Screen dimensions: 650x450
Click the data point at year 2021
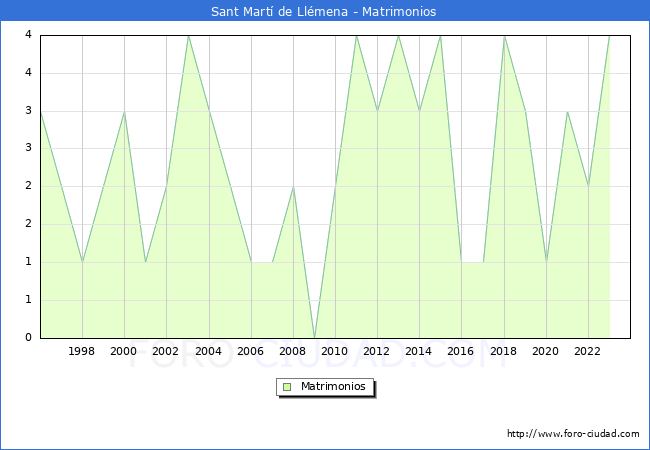pyautogui.click(x=567, y=111)
